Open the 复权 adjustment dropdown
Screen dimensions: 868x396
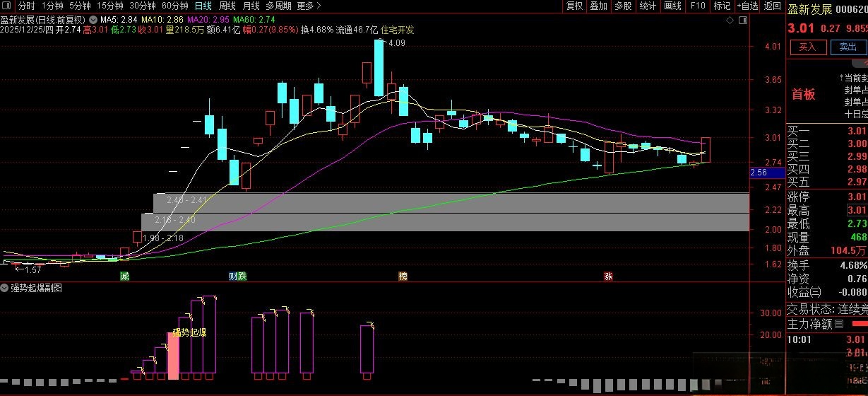tap(575, 6)
